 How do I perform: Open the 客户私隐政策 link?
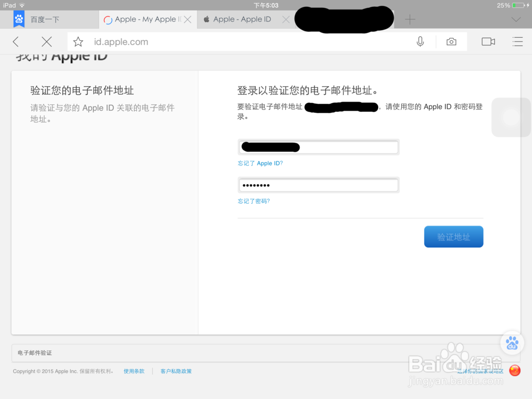coord(176,371)
